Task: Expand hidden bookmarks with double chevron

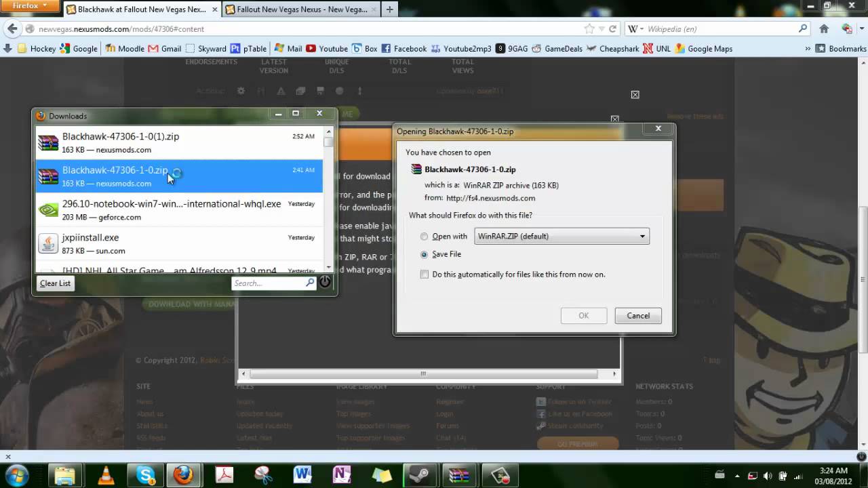Action: 808,49
